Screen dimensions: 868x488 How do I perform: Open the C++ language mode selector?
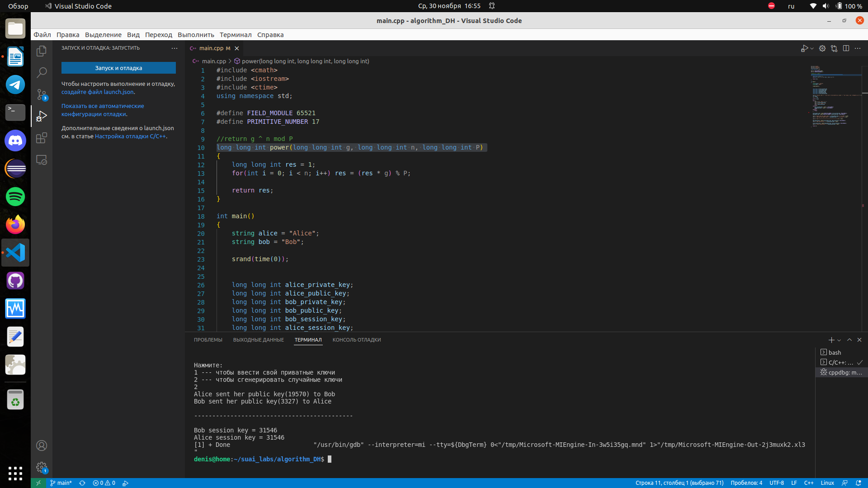(x=808, y=483)
